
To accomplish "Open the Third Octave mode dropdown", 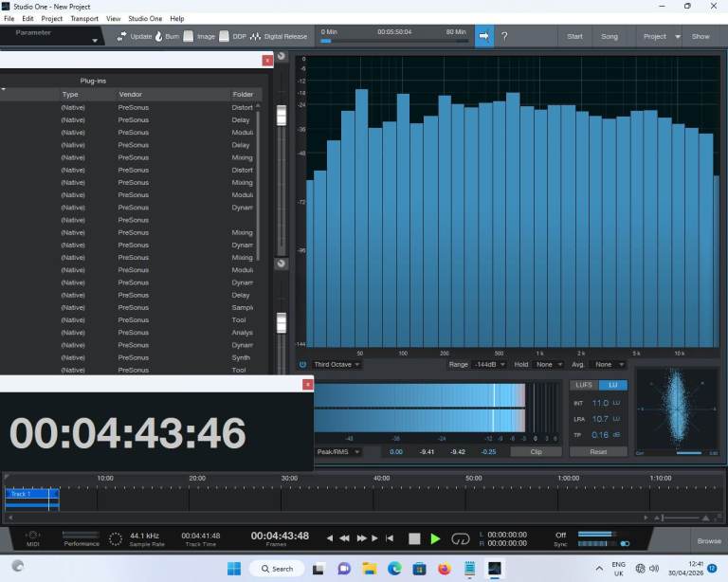I will [x=337, y=364].
